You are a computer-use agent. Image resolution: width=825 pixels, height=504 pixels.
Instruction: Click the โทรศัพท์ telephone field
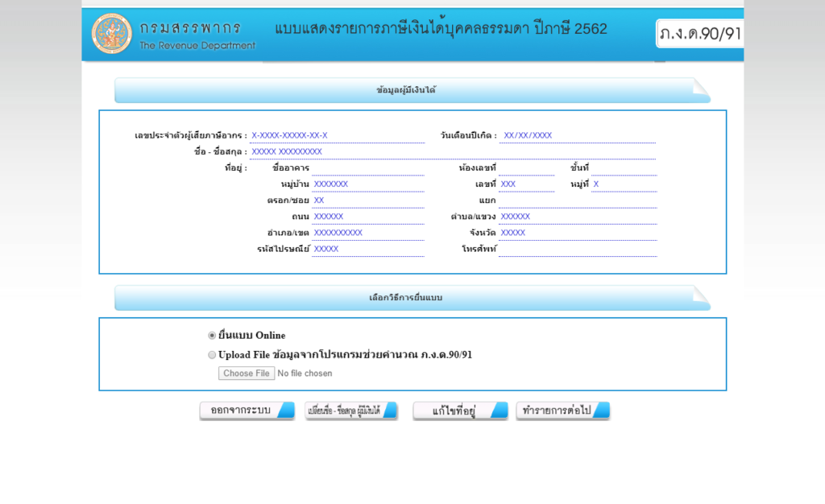click(578, 249)
